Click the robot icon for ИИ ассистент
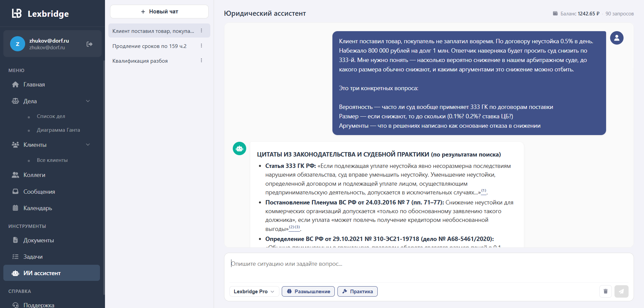The width and height of the screenshot is (644, 308). point(15,273)
